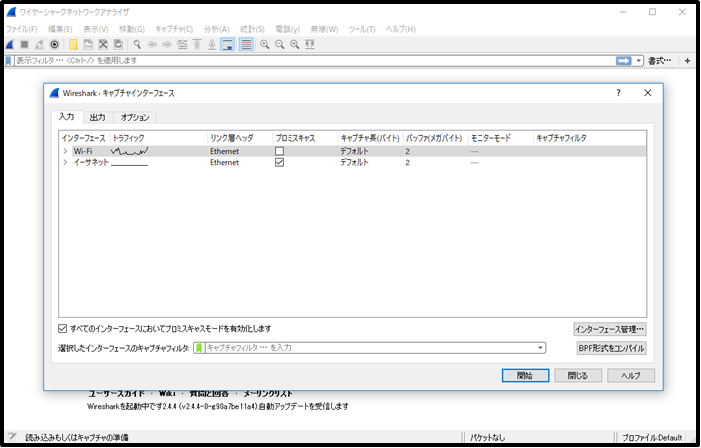Image resolution: width=701 pixels, height=448 pixels.
Task: Click the go to first packet icon
Action: (197, 44)
